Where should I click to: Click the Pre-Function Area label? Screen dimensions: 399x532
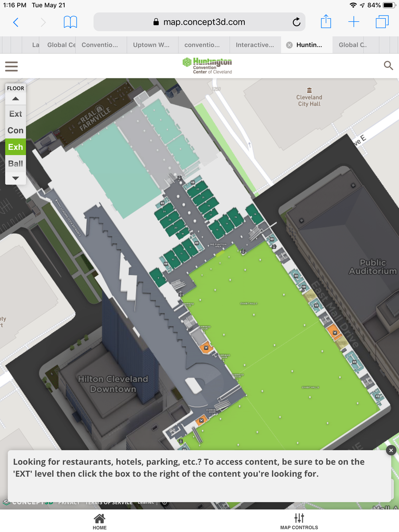[218, 245]
